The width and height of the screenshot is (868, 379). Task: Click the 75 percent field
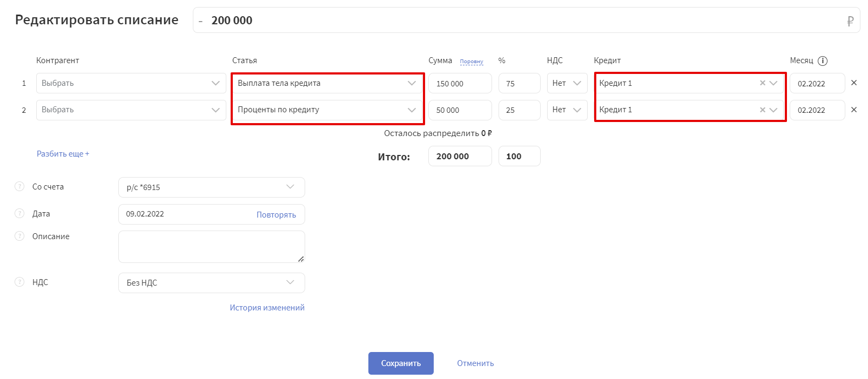(x=520, y=83)
